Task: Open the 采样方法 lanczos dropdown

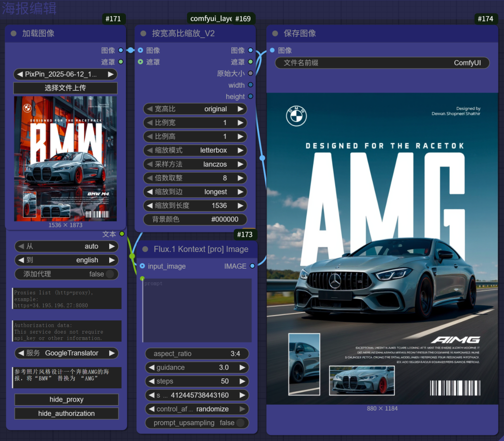Action: pos(195,164)
